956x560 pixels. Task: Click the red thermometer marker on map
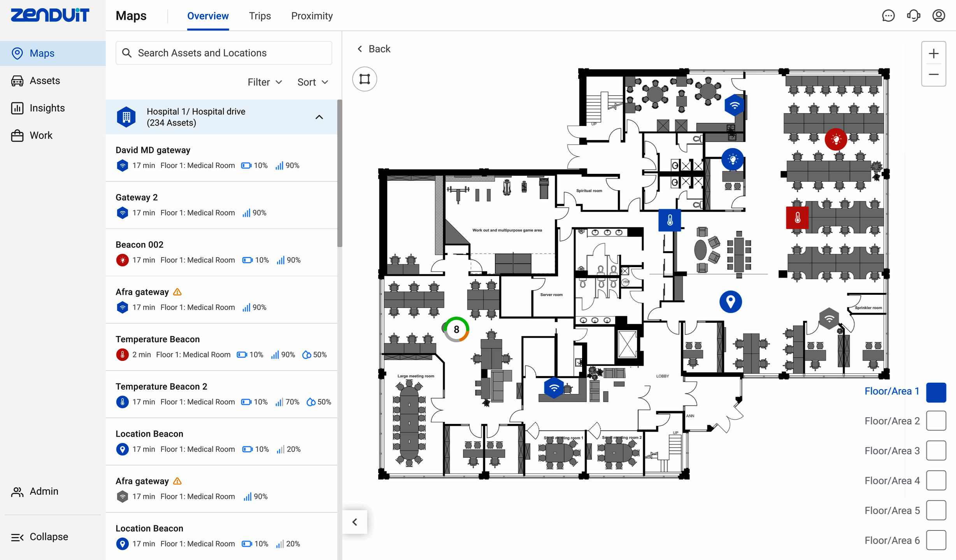pos(797,218)
